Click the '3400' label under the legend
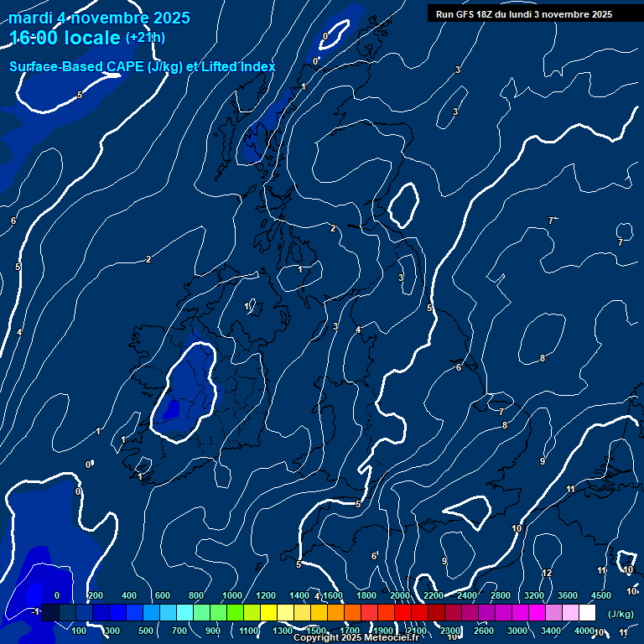Image resolution: width=644 pixels, height=644 pixels. point(551,631)
